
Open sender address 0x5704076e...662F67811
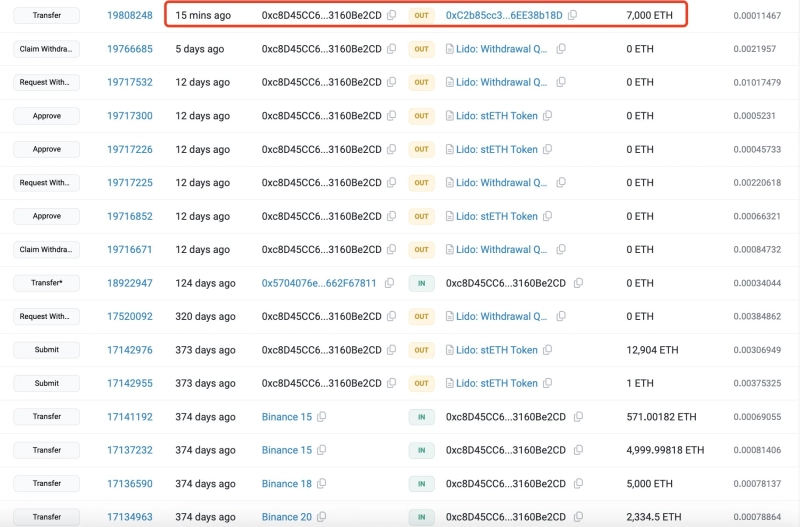[319, 283]
